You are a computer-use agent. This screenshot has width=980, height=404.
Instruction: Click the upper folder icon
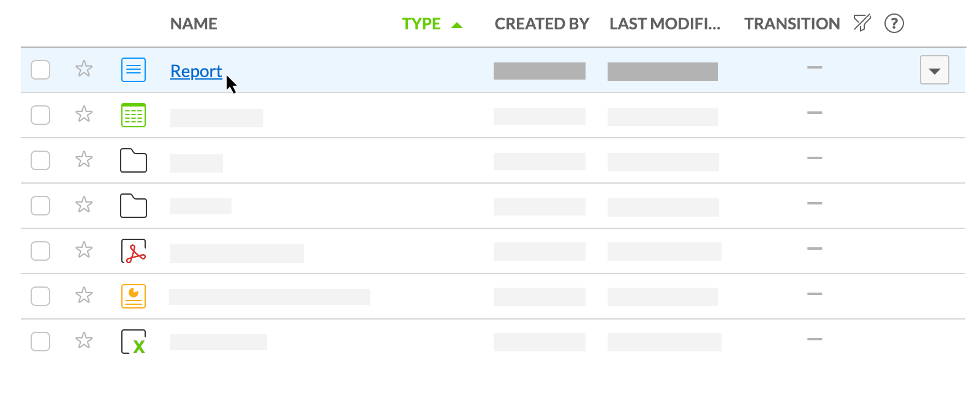click(134, 160)
